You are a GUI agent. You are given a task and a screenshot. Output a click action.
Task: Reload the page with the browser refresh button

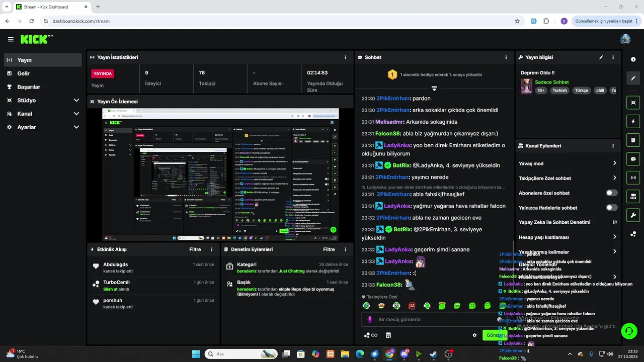click(x=32, y=21)
